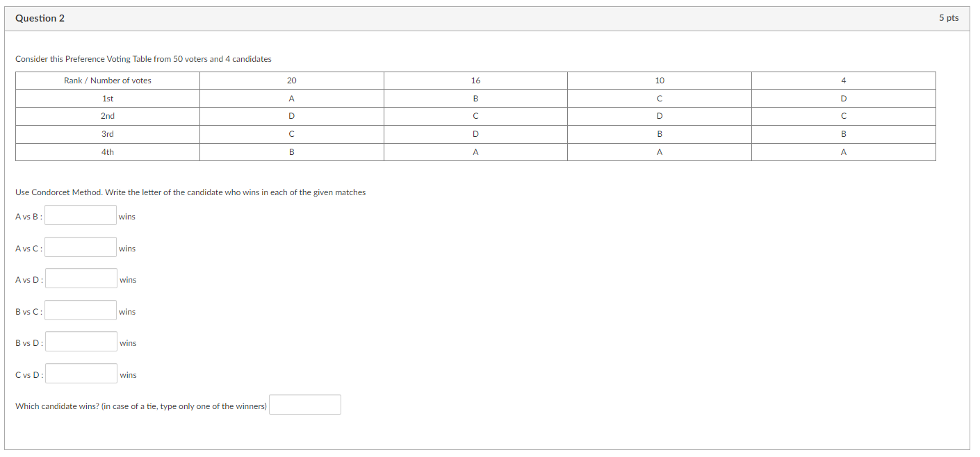Select candidate A in the first ranking column
Screen dimensions: 980x457
(x=291, y=98)
